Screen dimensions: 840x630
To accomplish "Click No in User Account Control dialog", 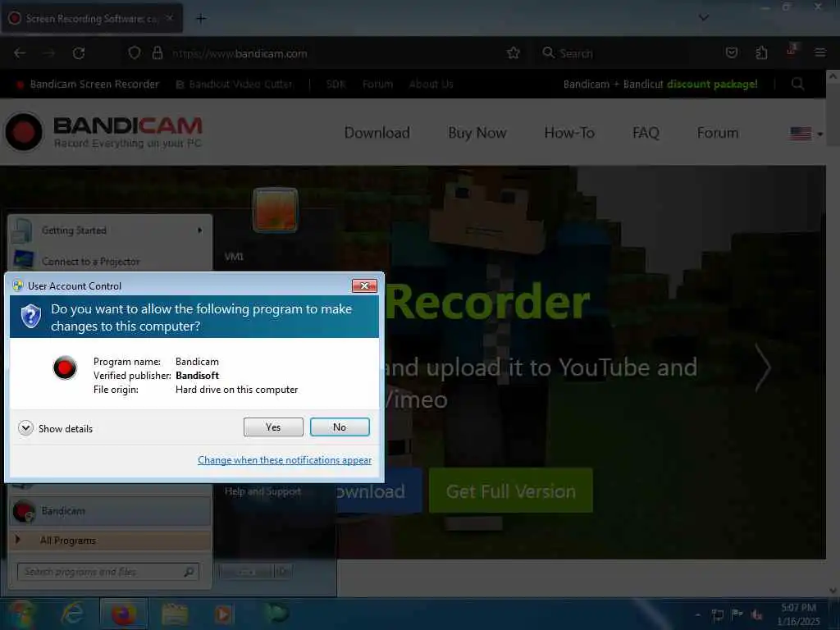I will [340, 427].
